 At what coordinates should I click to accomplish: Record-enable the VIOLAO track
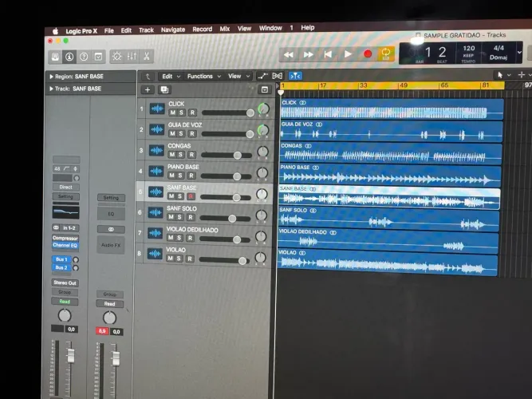[190, 259]
